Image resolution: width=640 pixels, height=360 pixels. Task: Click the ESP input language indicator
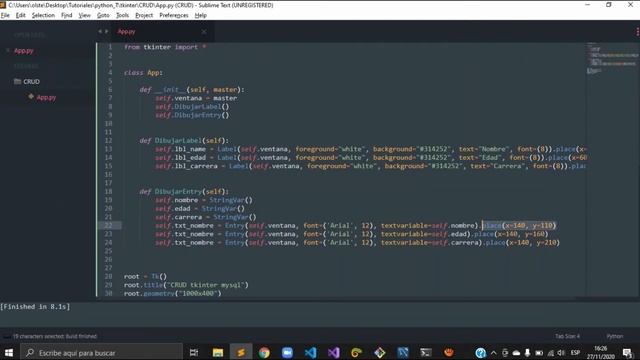click(x=576, y=353)
